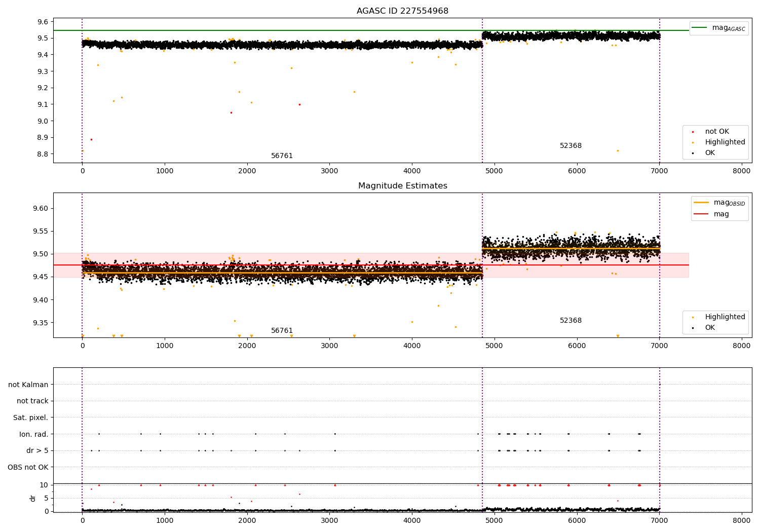Click obsid label '56761' in Magnitude Estimates plot
This screenshot has height=532, width=760.
coord(282,331)
